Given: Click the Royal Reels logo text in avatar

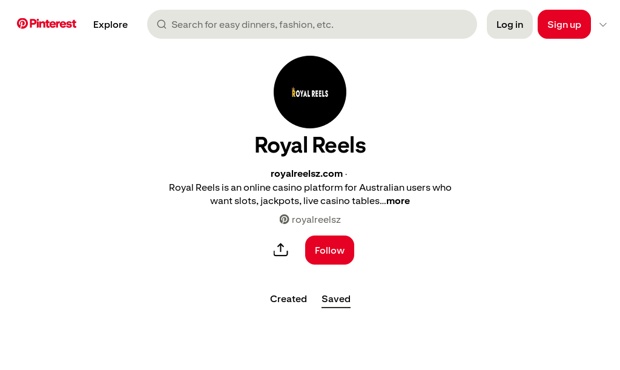Looking at the screenshot, I should [x=310, y=92].
